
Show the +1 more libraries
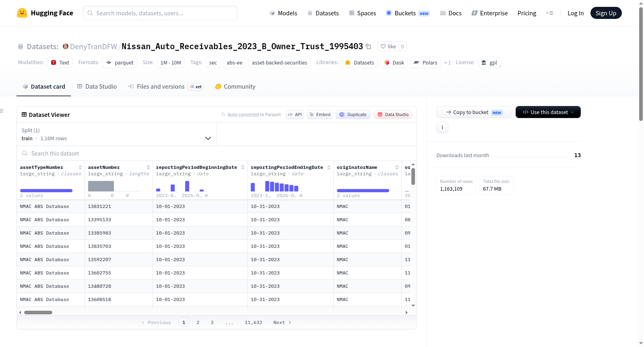[x=447, y=62]
